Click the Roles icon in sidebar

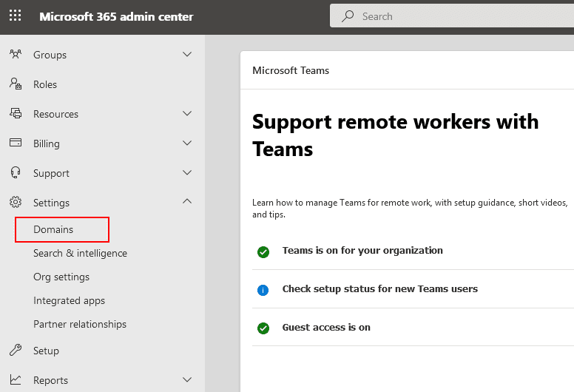(x=16, y=84)
